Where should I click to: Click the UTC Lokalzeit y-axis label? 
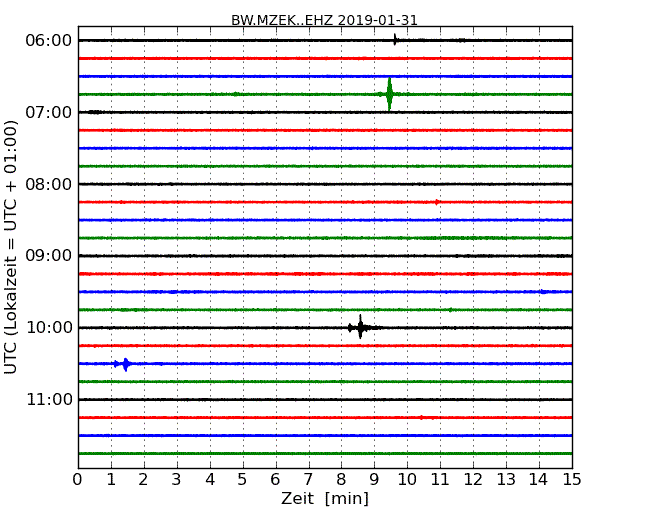(x=12, y=247)
